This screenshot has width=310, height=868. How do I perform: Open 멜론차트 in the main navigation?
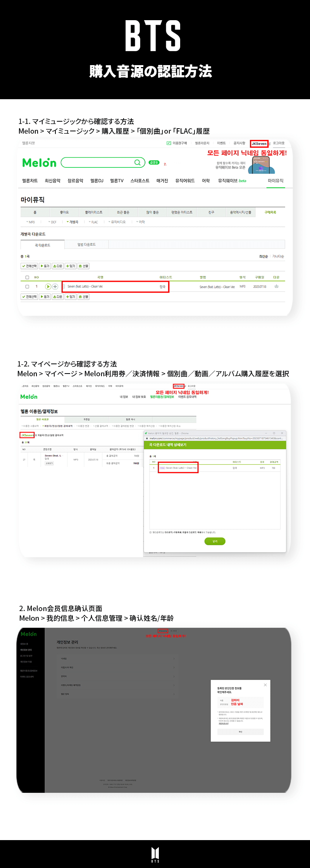pyautogui.click(x=30, y=181)
